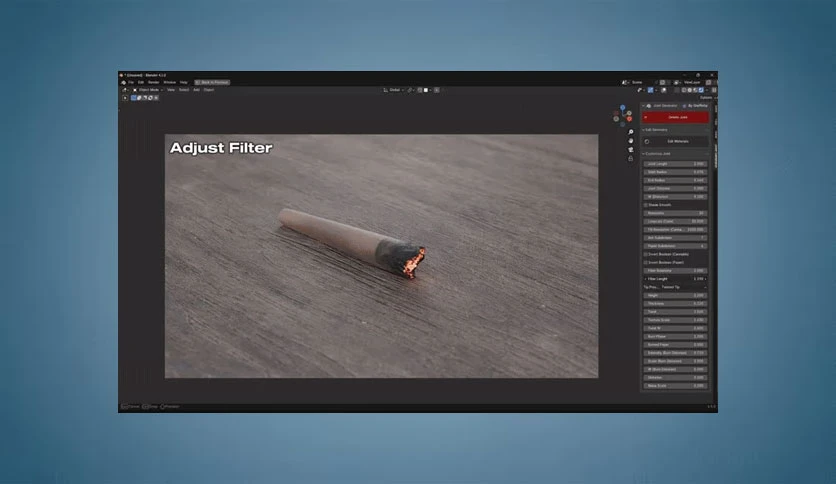Toggle the camera view icon

(x=631, y=150)
